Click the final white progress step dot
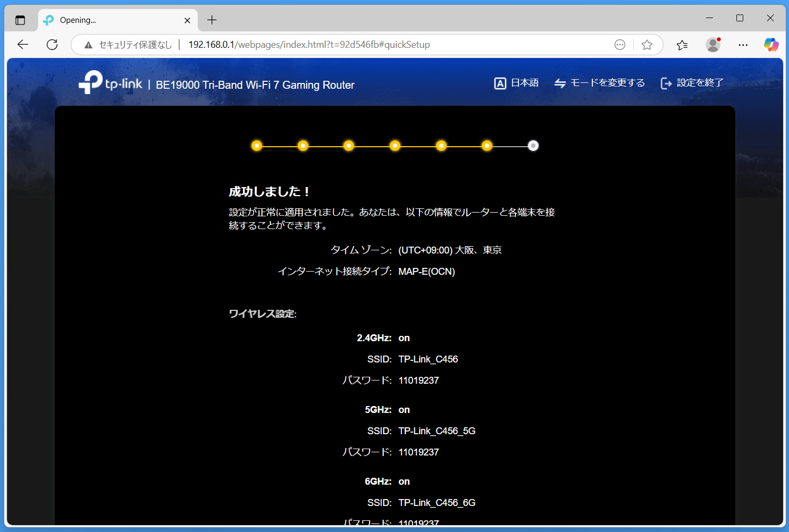 (x=533, y=146)
